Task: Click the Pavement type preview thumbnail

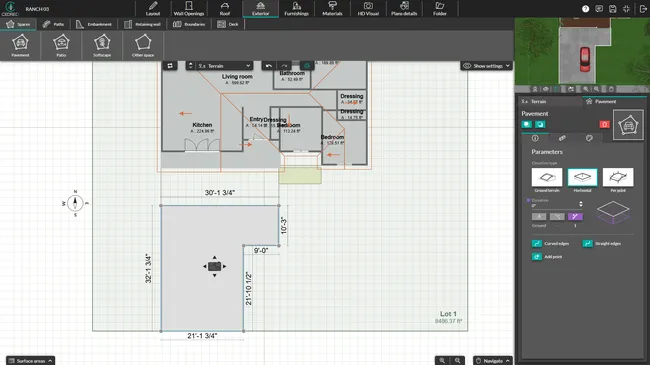Action: coord(628,125)
